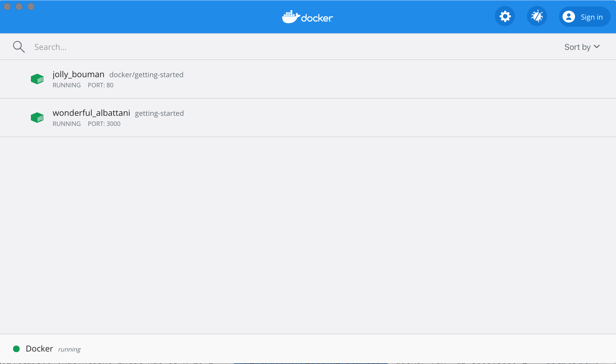Click the Docker label in the status bar
616x364 pixels.
(x=39, y=349)
